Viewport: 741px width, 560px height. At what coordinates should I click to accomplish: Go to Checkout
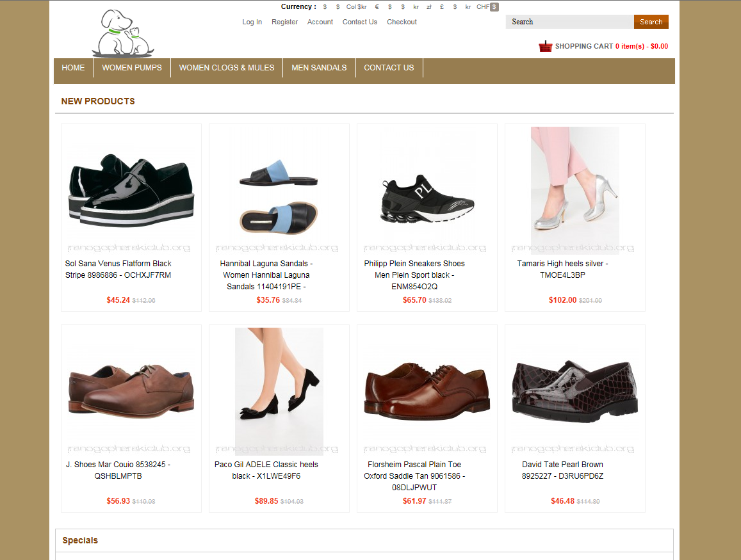click(402, 22)
